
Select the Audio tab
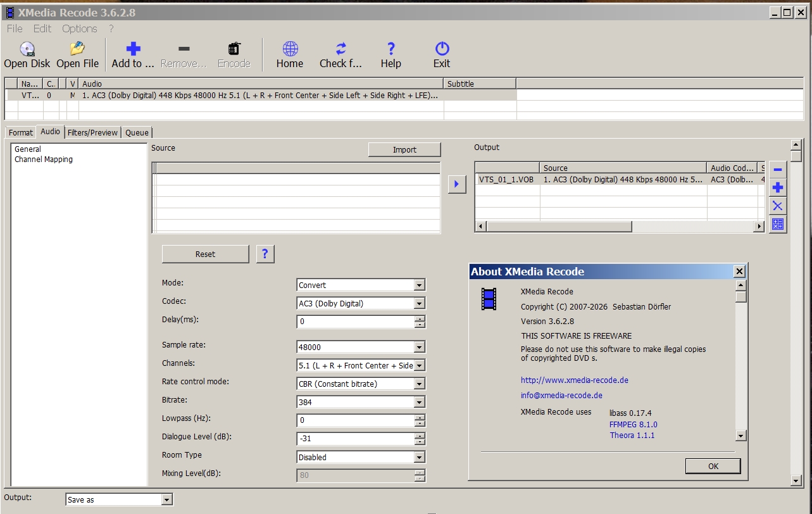(x=50, y=132)
